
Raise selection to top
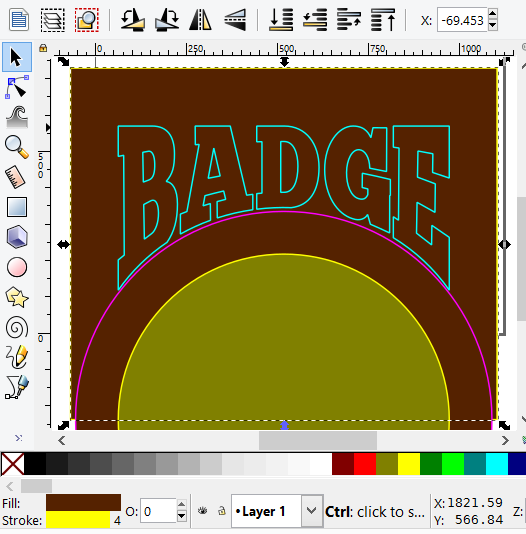coord(383,20)
